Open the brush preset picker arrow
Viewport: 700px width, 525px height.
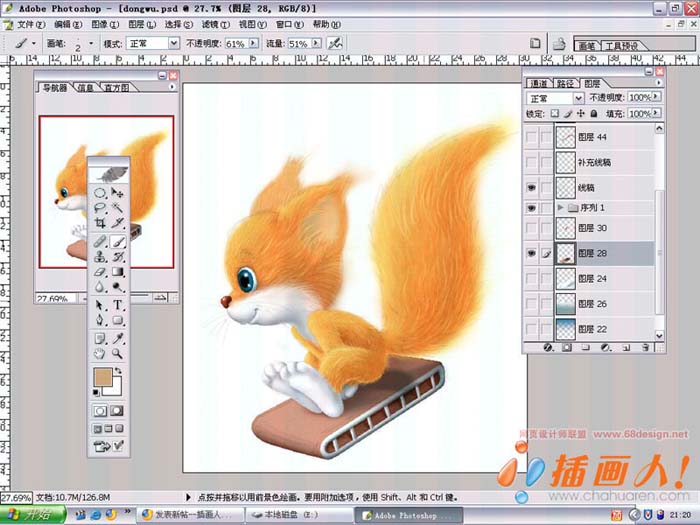click(92, 43)
